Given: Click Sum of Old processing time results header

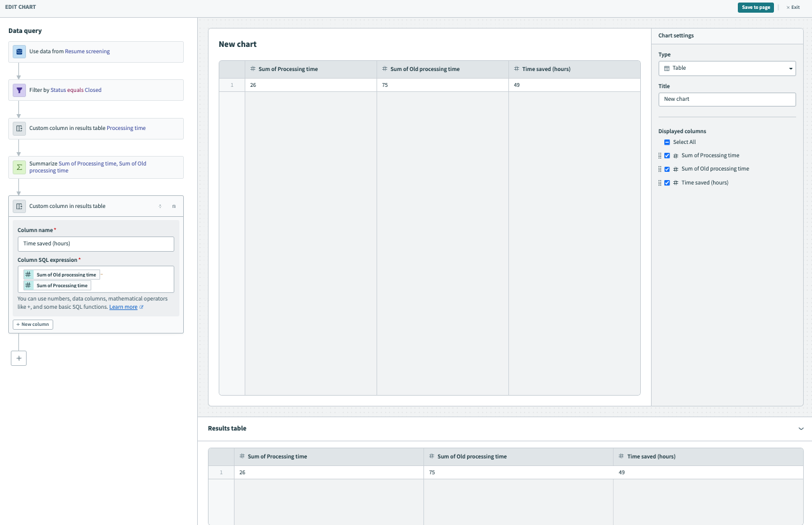Looking at the screenshot, I should click(x=472, y=457).
